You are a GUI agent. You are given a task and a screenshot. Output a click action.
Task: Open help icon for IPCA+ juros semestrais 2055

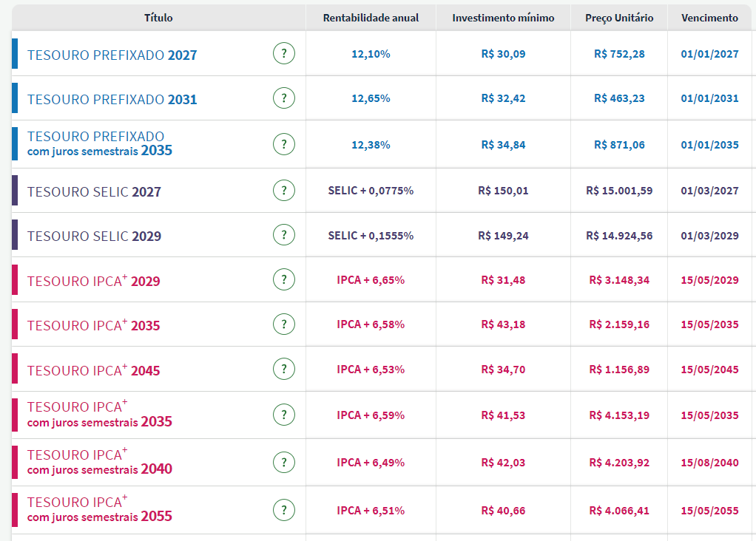pos(283,510)
